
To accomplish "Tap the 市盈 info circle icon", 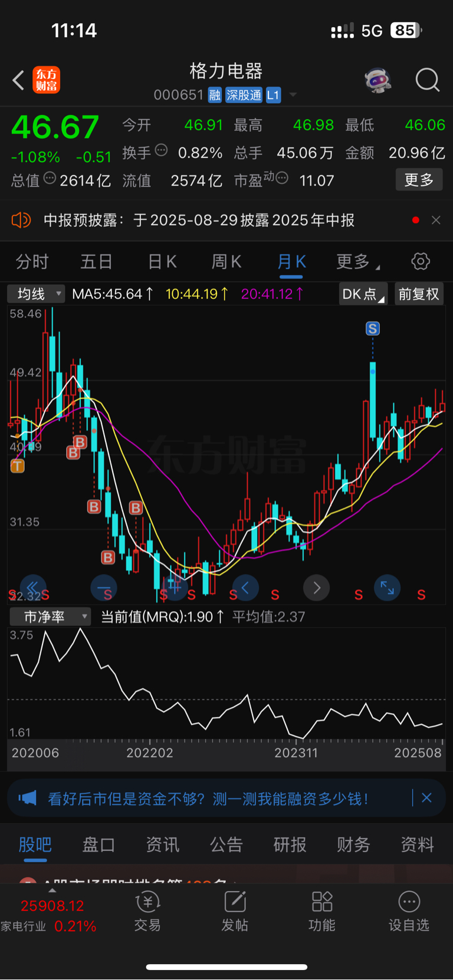I will click(x=282, y=177).
